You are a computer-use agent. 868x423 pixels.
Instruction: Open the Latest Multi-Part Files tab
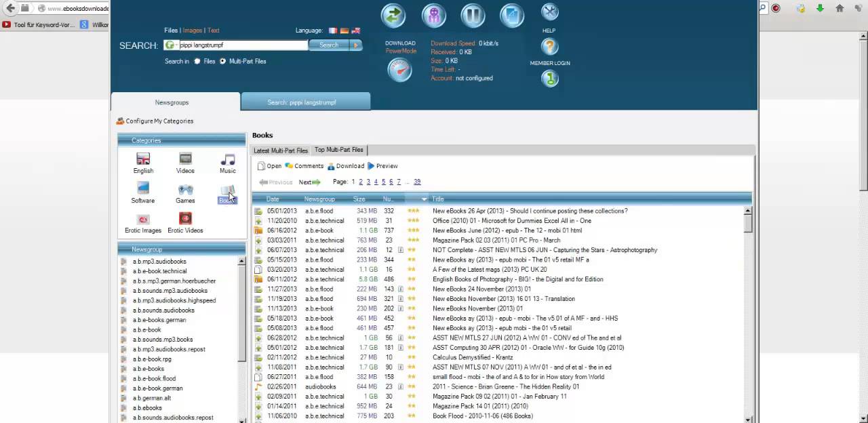pos(281,150)
